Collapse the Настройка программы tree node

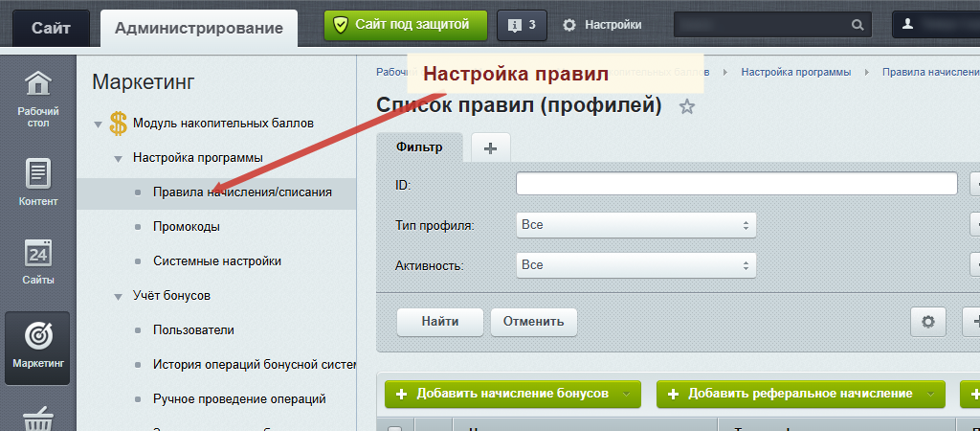pos(118,159)
